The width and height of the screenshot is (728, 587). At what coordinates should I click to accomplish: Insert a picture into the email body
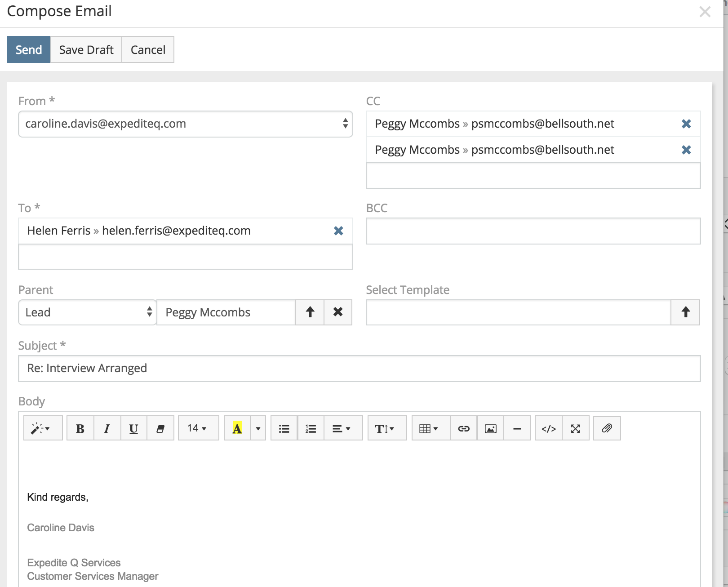pyautogui.click(x=490, y=428)
